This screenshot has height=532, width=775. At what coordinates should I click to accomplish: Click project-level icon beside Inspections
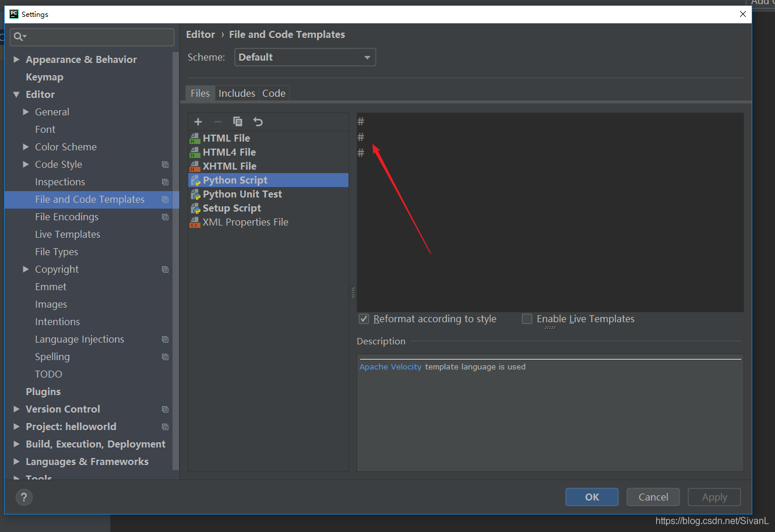point(165,182)
